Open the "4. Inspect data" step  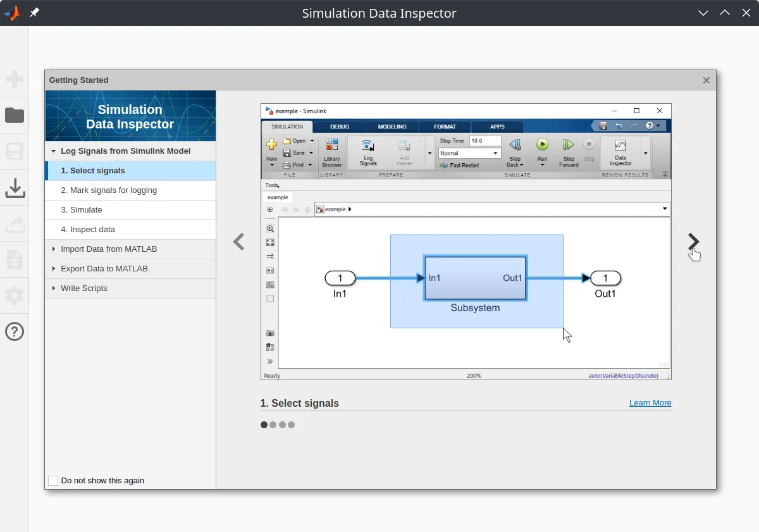[x=130, y=230]
